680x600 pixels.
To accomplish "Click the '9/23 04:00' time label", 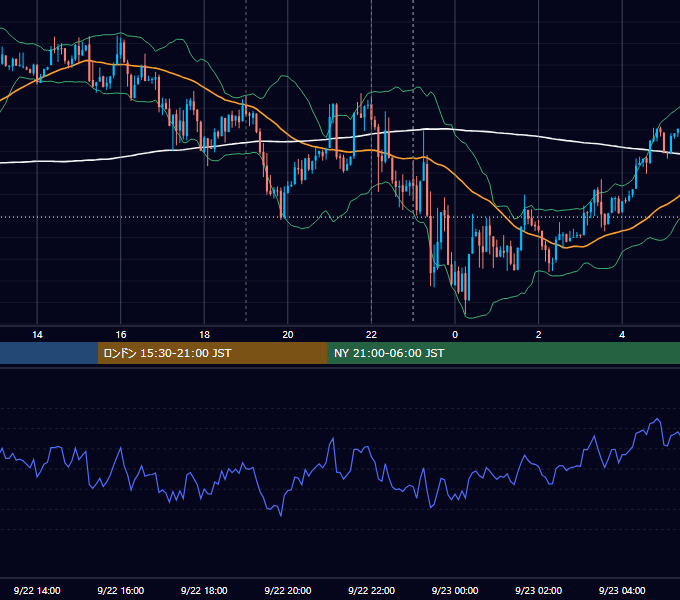I will pyautogui.click(x=622, y=590).
